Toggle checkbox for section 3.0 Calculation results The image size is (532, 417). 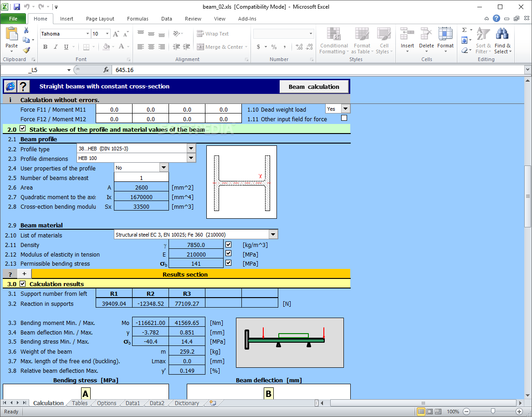coord(23,283)
